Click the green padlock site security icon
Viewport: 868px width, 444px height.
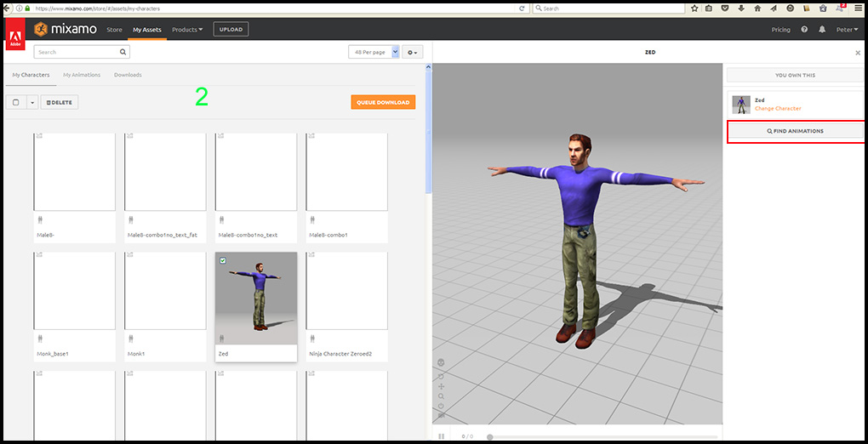[x=27, y=9]
